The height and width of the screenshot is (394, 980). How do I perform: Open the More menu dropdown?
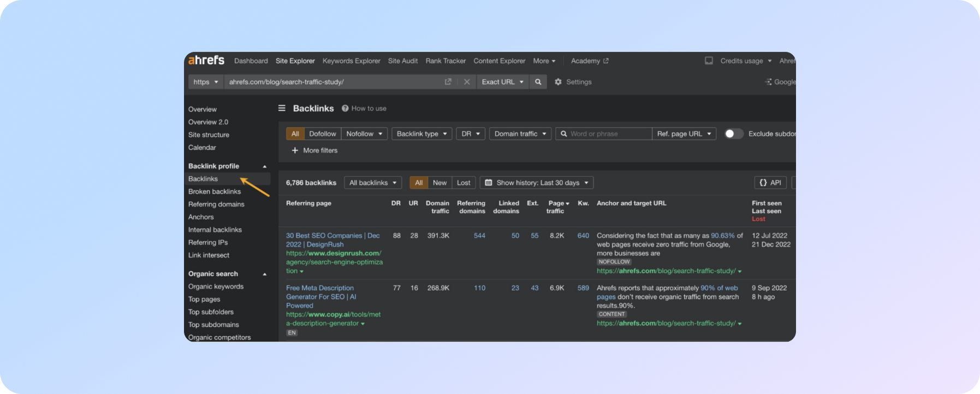click(x=544, y=61)
